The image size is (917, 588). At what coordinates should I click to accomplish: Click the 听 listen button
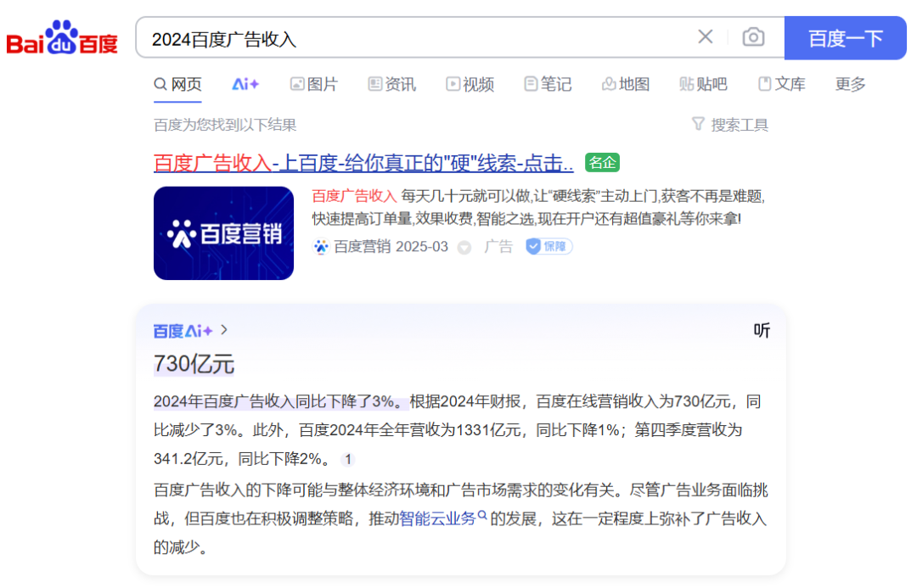[x=762, y=330]
